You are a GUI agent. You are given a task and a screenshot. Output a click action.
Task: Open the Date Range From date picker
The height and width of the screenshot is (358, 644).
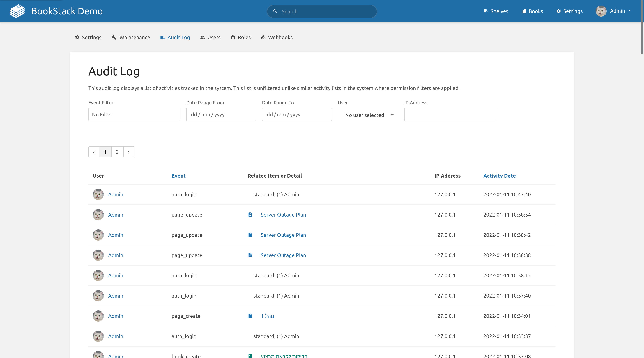(221, 114)
